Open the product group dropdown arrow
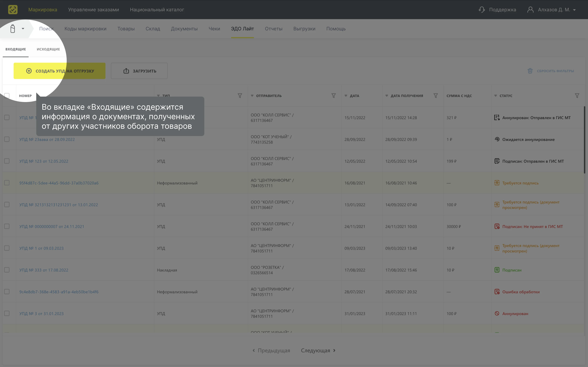 tap(23, 29)
